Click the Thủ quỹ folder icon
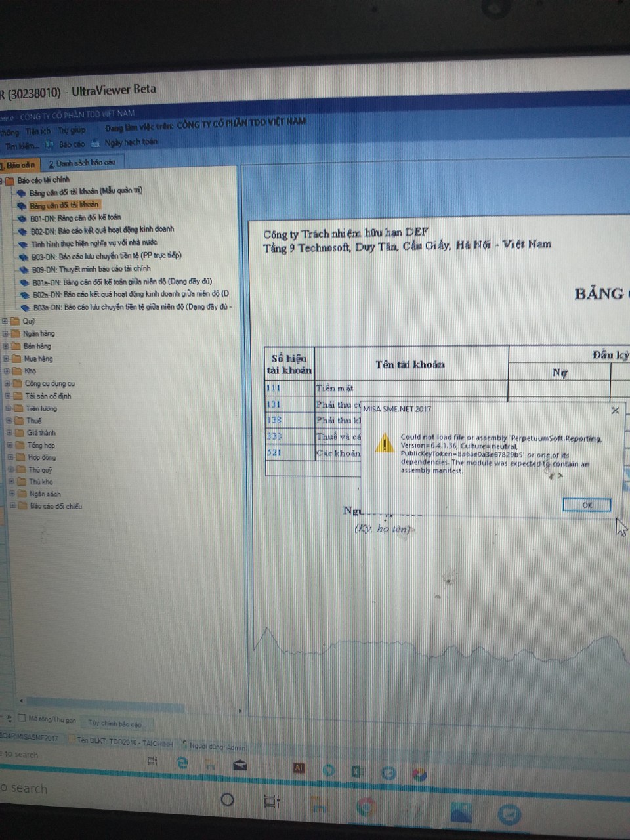The image size is (630, 840). [21, 469]
